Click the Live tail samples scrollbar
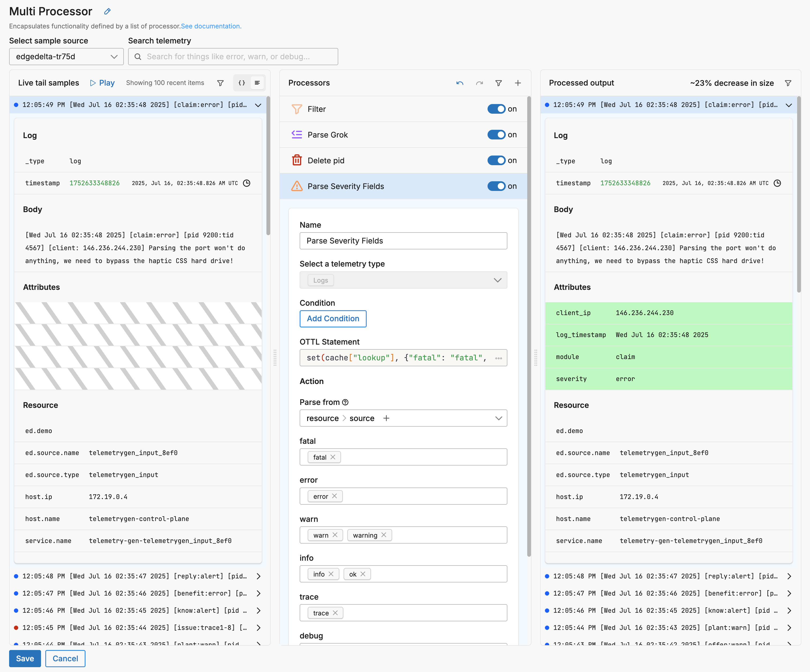Image resolution: width=810 pixels, height=672 pixels. click(x=268, y=166)
